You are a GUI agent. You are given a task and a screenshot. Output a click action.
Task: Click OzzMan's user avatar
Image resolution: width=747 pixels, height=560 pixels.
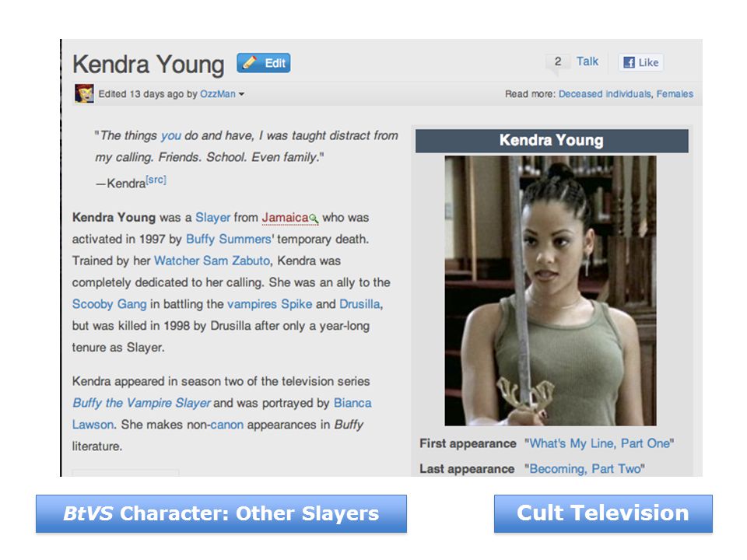[84, 93]
